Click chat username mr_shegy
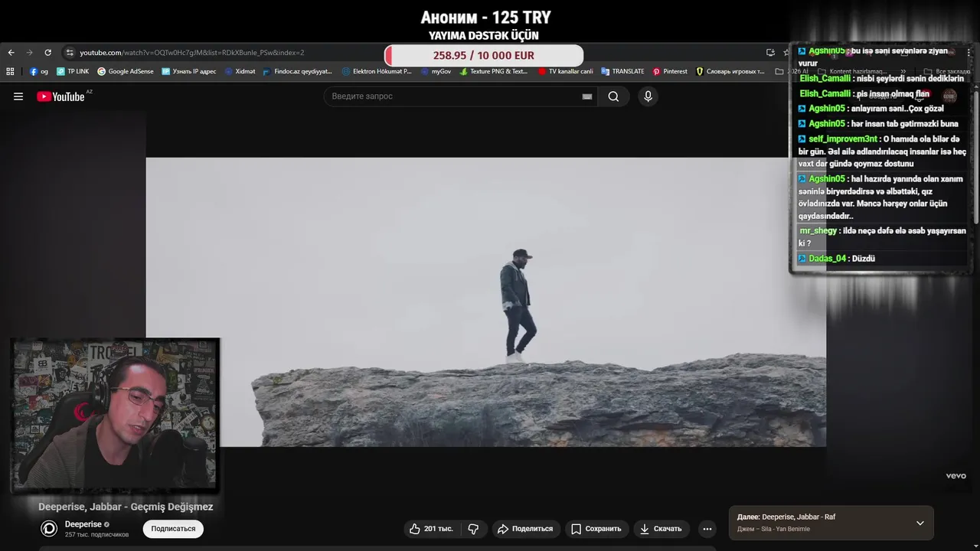The width and height of the screenshot is (980, 551). point(818,231)
